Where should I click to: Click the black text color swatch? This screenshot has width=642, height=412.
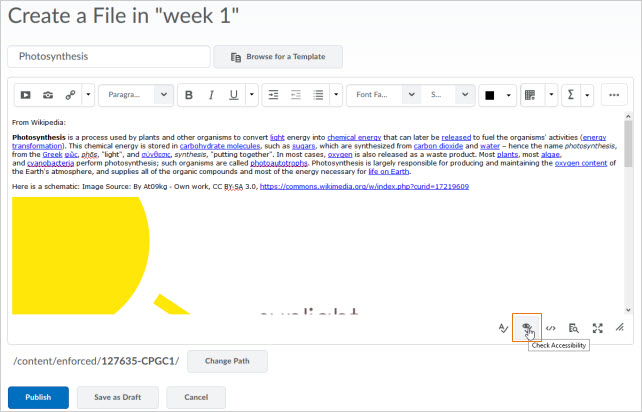pos(490,95)
